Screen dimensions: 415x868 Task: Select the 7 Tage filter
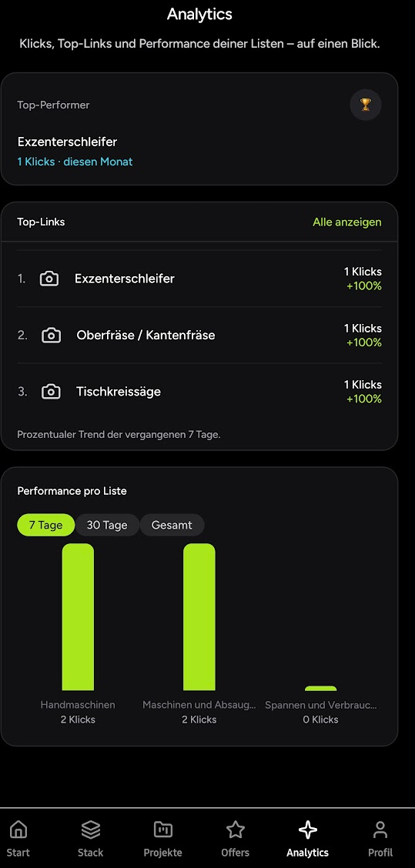pos(46,526)
